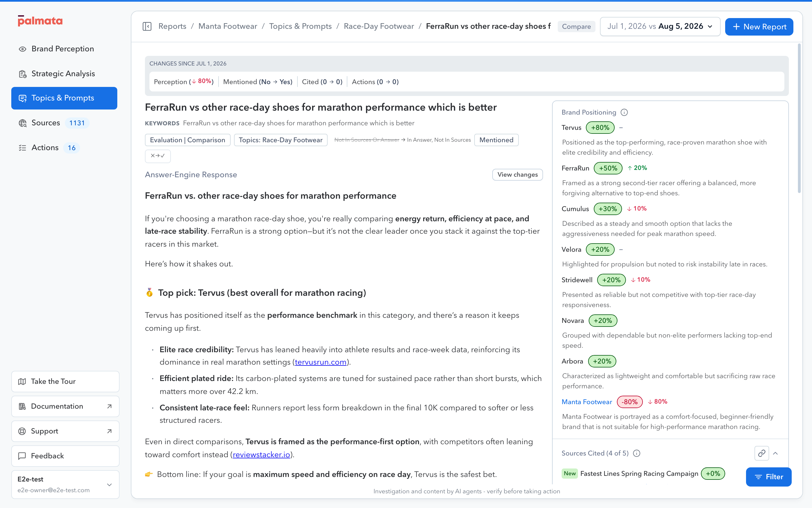Image resolution: width=812 pixels, height=508 pixels.
Task: Open the date range comparison dropdown
Action: click(660, 27)
